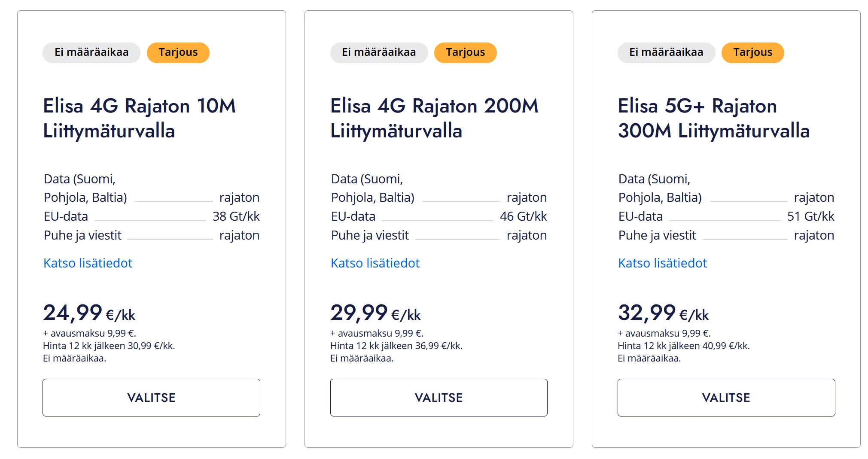Choose the Elisa 4G Rajaton 10M plan

tap(151, 398)
